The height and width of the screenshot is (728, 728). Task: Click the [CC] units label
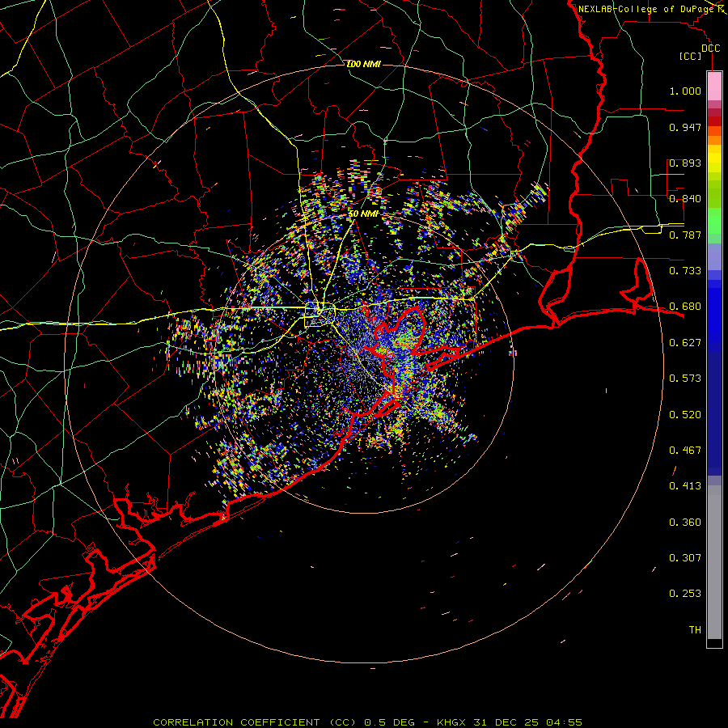pos(691,56)
